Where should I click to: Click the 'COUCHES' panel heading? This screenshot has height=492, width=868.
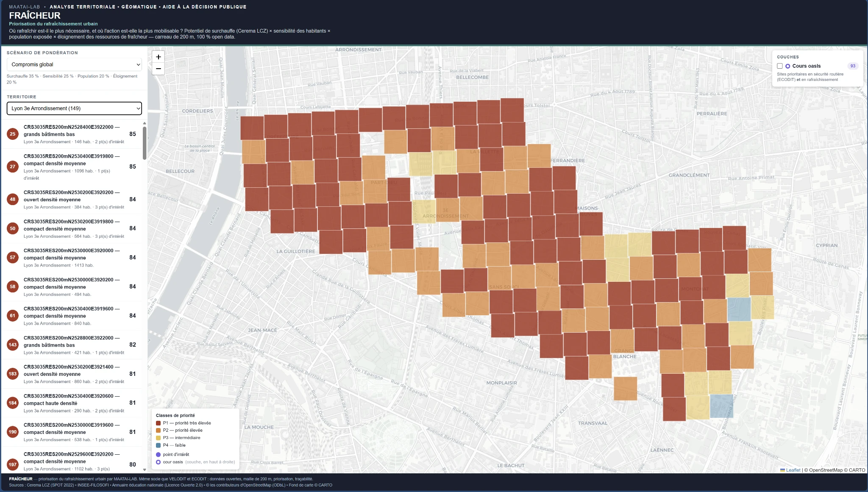[x=788, y=57]
